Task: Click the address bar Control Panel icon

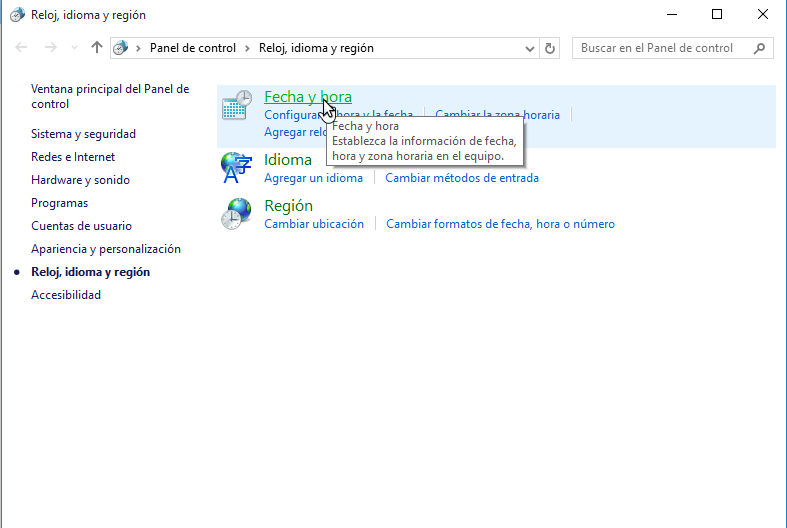Action: (120, 48)
